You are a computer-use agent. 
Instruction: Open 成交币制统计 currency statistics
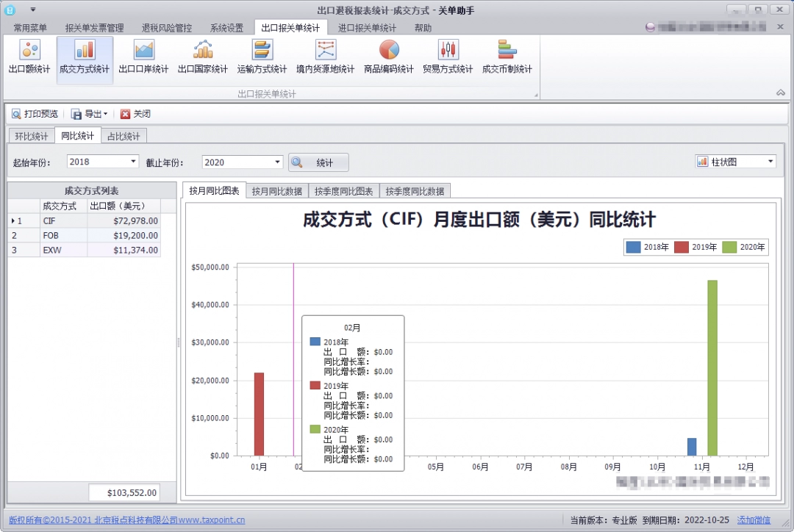(507, 57)
